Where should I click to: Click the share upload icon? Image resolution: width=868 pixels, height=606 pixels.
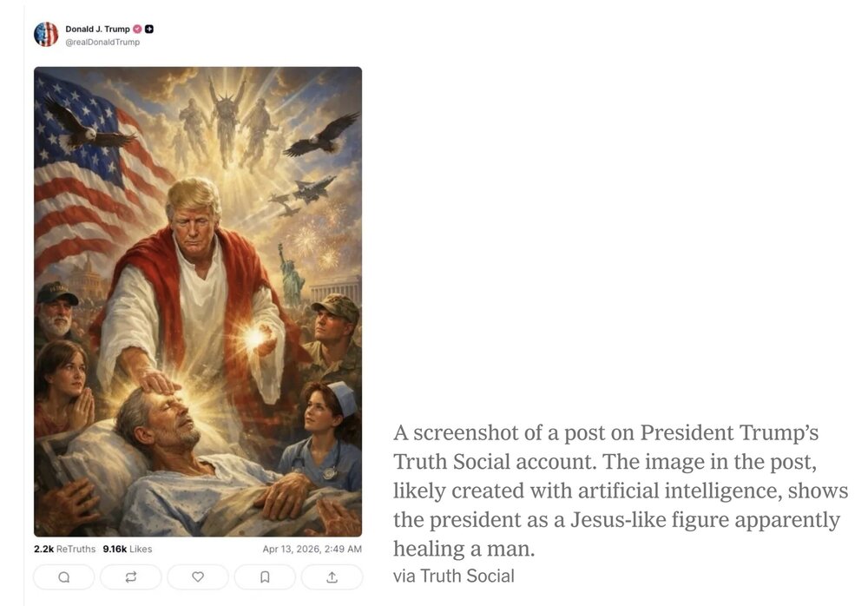(x=332, y=576)
